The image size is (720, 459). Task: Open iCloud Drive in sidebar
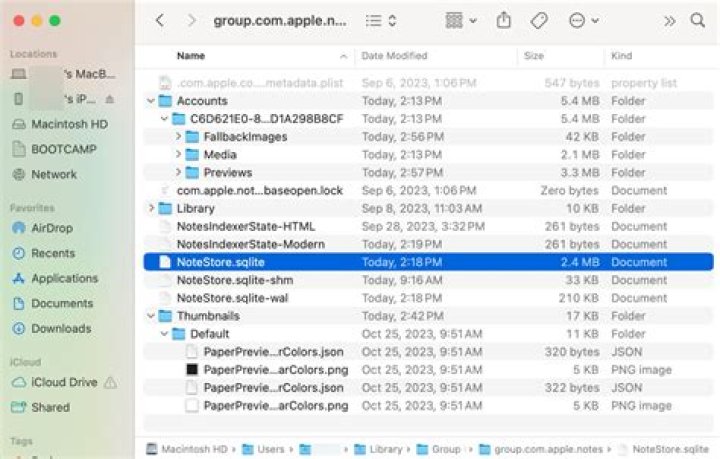pyautogui.click(x=54, y=382)
